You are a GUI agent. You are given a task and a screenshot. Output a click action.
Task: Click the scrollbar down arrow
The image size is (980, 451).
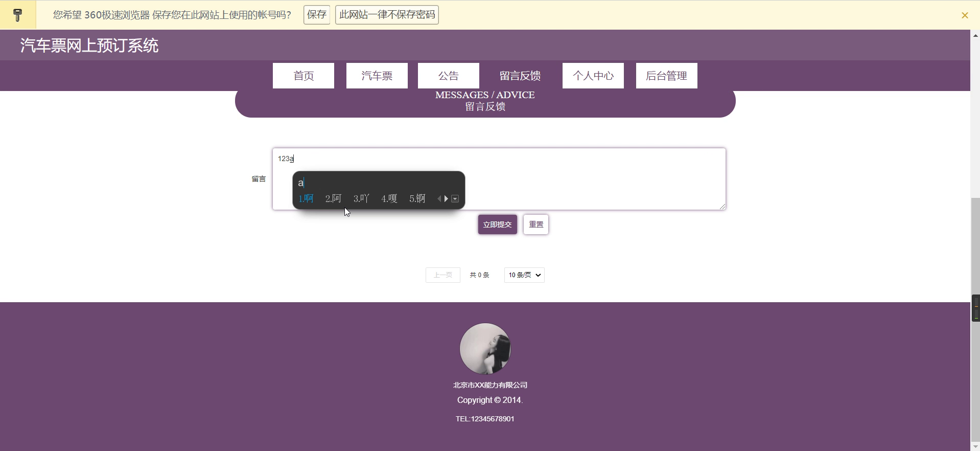click(x=975, y=446)
